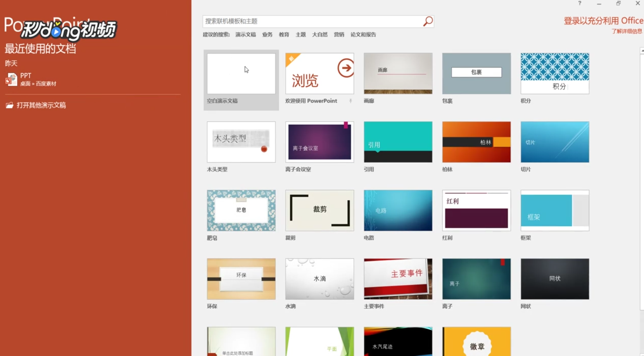This screenshot has width=644, height=356.
Task: Choose the 画廊 template thumbnail
Action: 398,74
